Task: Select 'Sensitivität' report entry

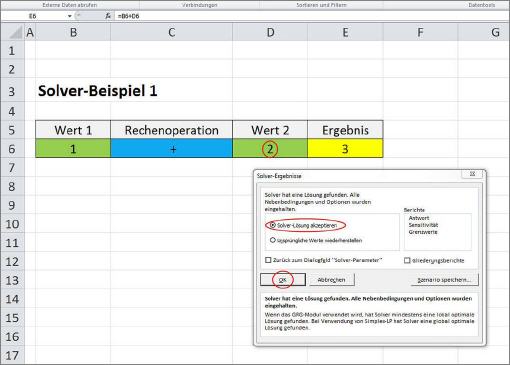Action: [x=423, y=225]
